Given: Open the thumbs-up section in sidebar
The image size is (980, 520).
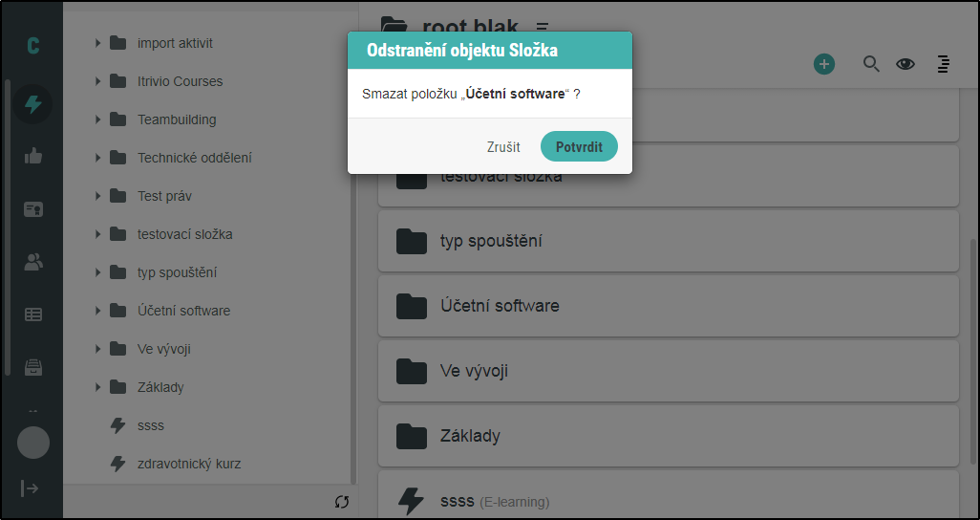Looking at the screenshot, I should tap(33, 157).
